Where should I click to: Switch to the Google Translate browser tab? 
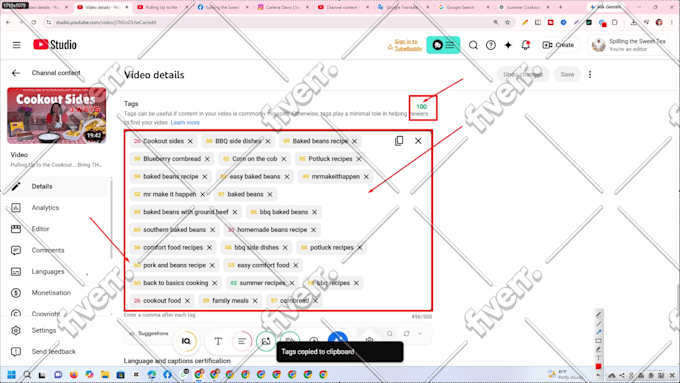pyautogui.click(x=402, y=7)
